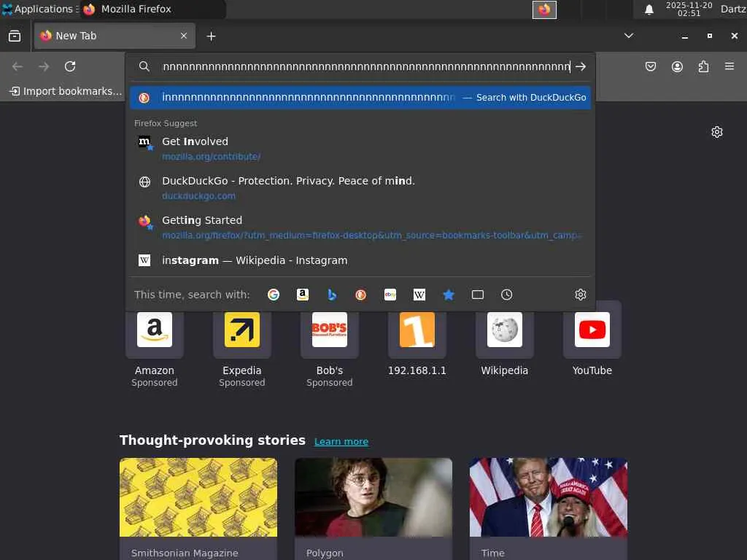Open the Firefox hamburger menu

pos(729,66)
